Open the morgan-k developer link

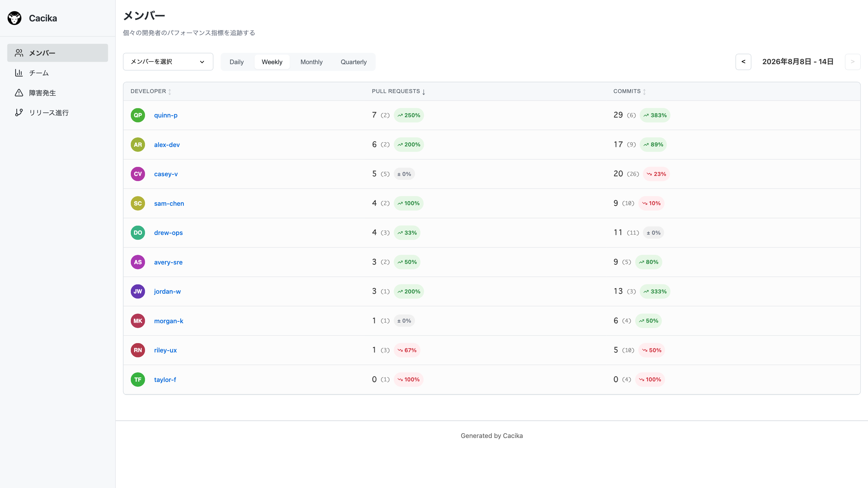coord(168,321)
